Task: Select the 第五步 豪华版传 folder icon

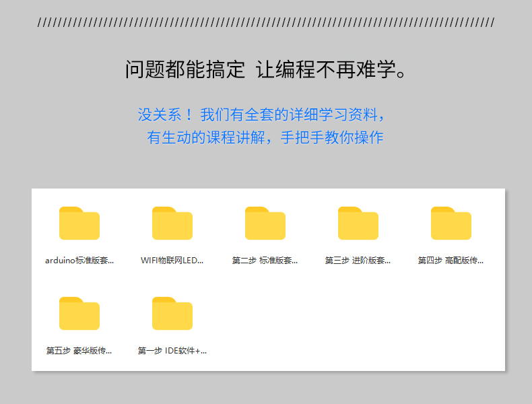Action: (79, 314)
